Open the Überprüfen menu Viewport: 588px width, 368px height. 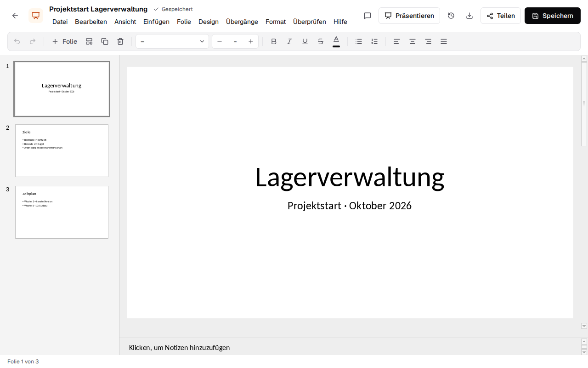310,22
